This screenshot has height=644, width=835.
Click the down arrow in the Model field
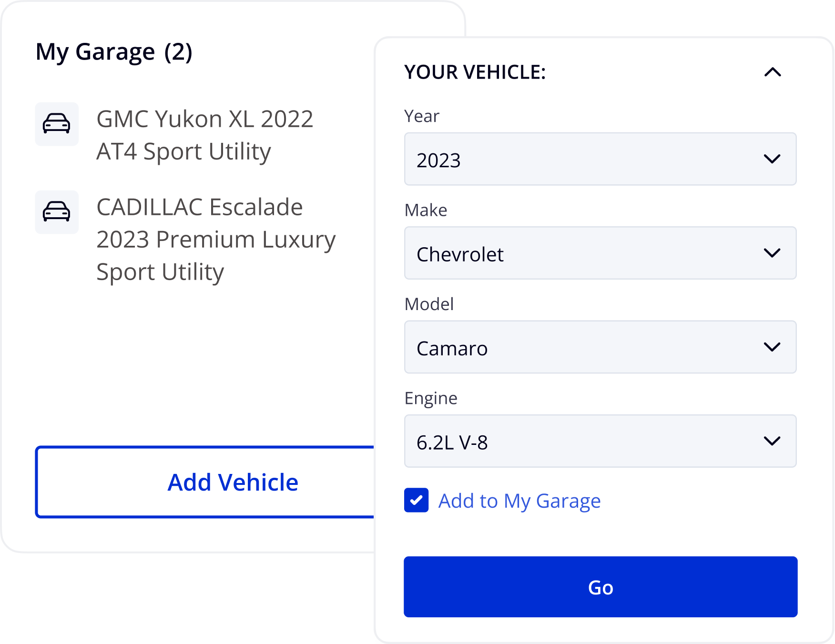[772, 347]
